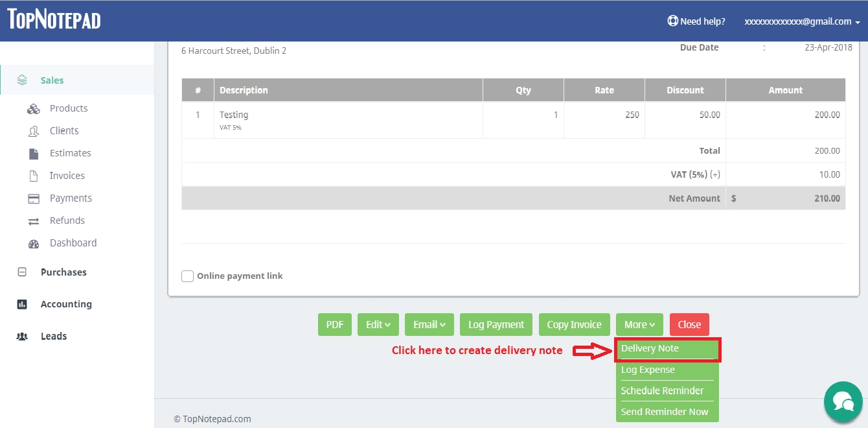Select the Sales section icon

click(22, 79)
